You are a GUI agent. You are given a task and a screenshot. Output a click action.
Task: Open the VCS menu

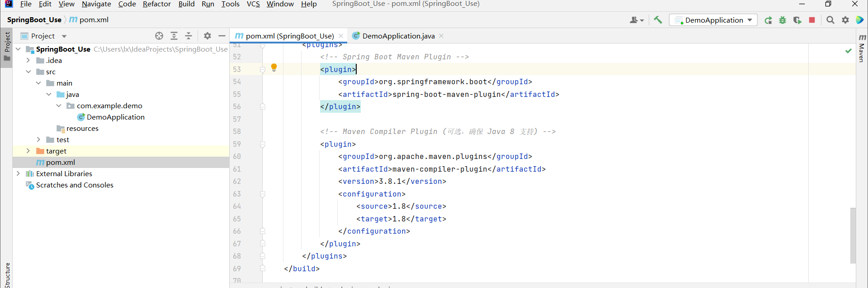(253, 4)
